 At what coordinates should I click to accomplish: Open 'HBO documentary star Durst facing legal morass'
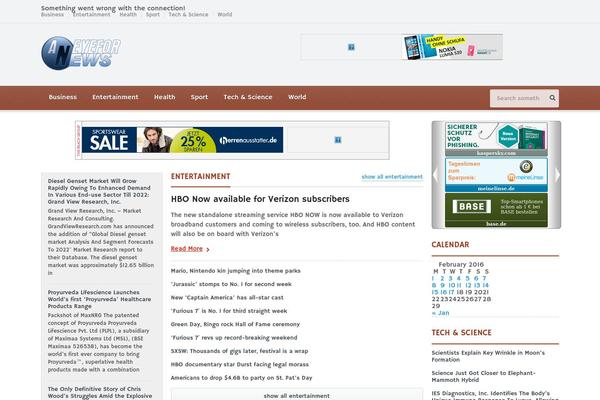pyautogui.click(x=240, y=364)
